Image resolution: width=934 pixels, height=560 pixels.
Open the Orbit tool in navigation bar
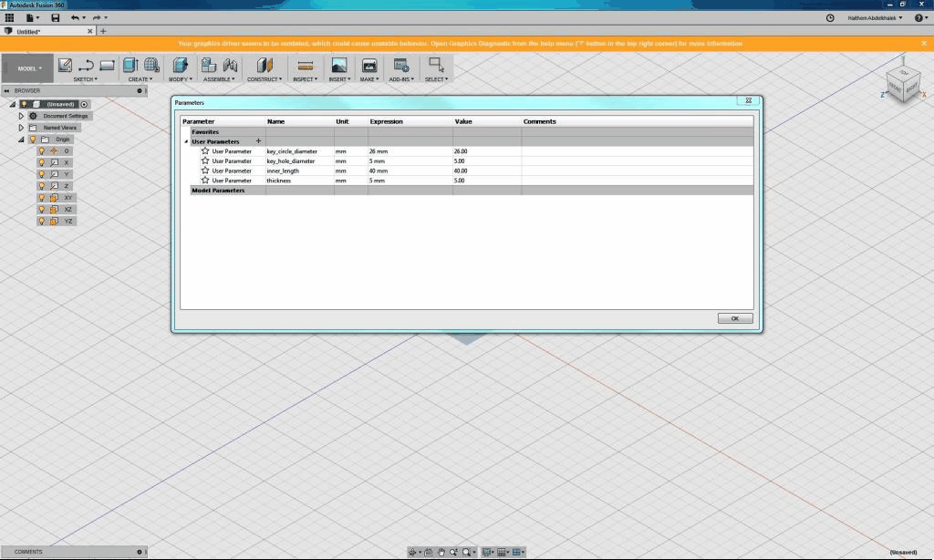(412, 553)
